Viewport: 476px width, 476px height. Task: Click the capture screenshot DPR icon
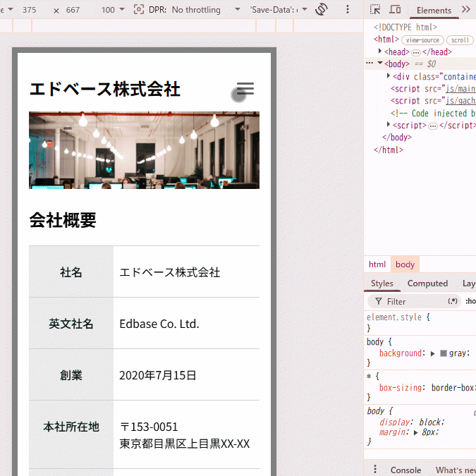[139, 9]
